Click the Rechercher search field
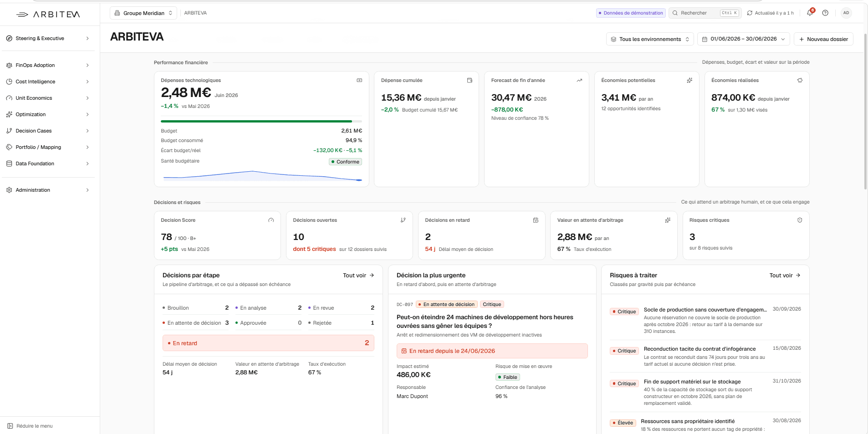 705,13
